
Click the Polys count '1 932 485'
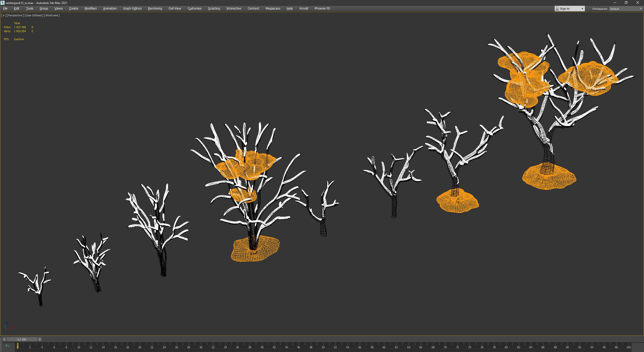(20, 27)
